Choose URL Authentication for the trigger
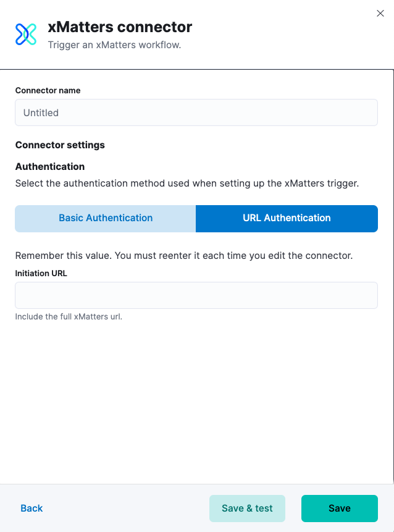The width and height of the screenshot is (394, 532). tap(287, 218)
